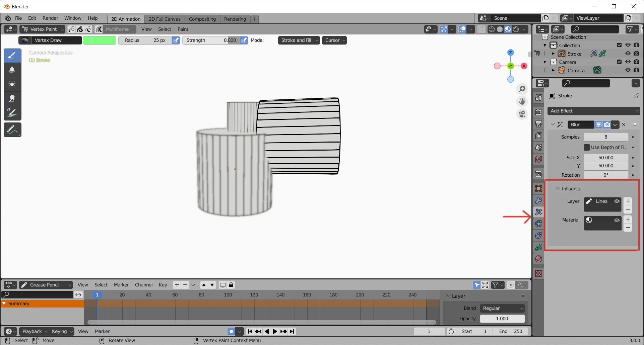Open the Vertex Paint mode dropdown
The image size is (644, 345).
pyautogui.click(x=42, y=29)
